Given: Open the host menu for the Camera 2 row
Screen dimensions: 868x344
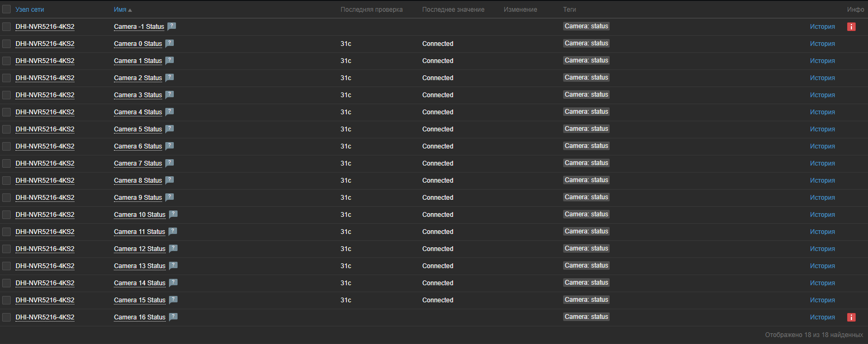Looking at the screenshot, I should click(x=45, y=78).
